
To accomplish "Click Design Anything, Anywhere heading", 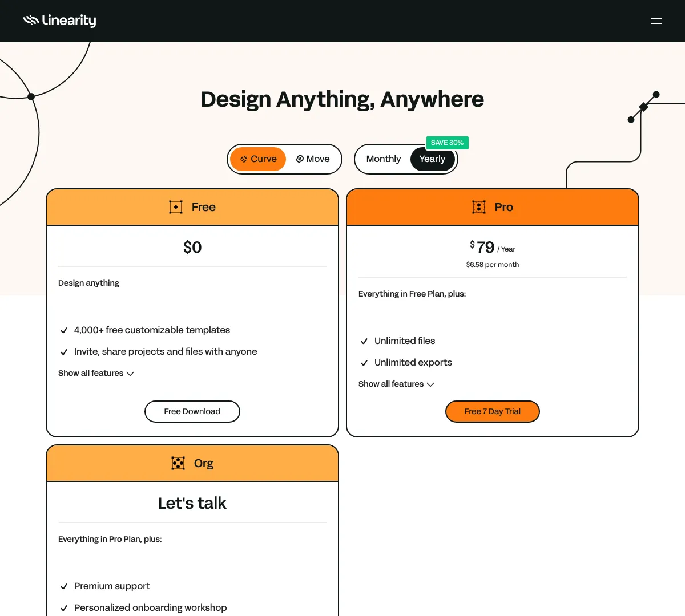I will pos(342,99).
